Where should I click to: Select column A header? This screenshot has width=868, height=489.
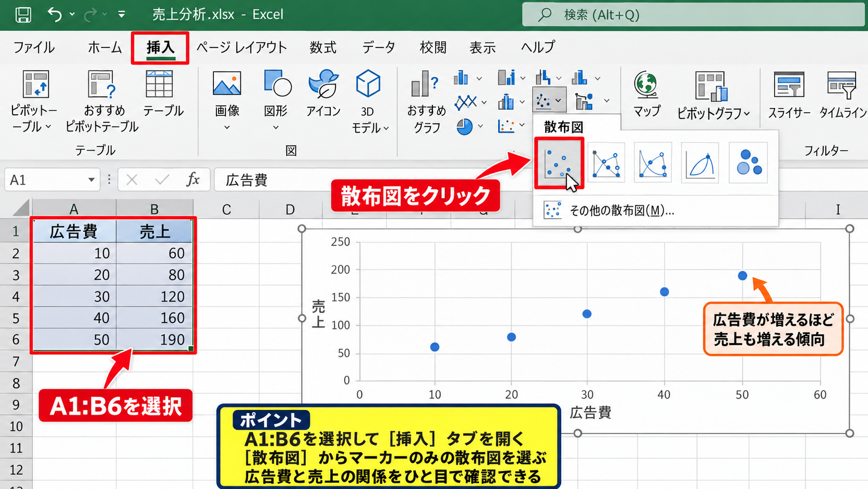click(x=74, y=209)
